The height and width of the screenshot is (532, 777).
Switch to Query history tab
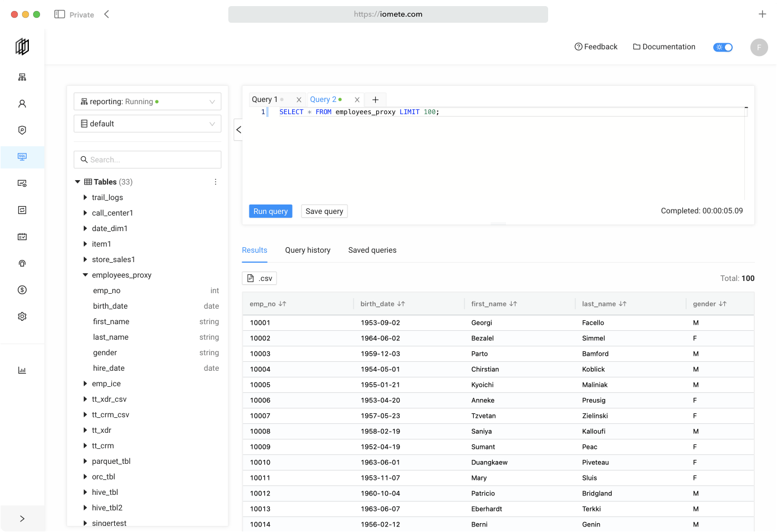tap(308, 250)
